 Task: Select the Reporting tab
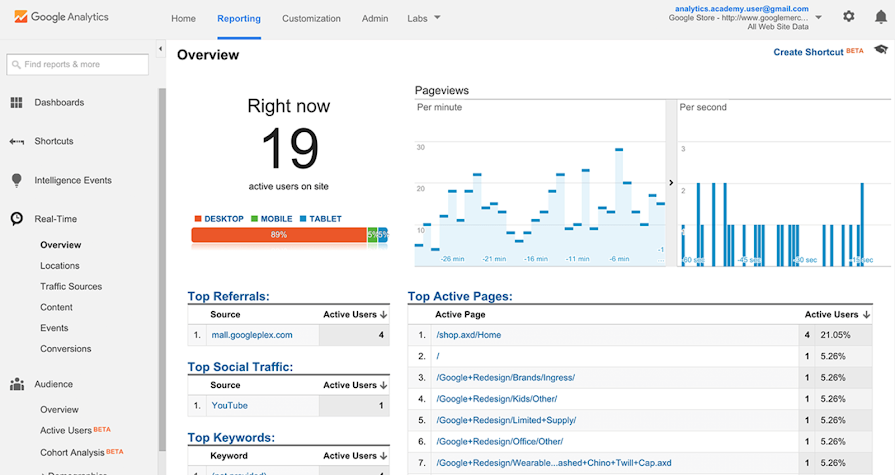point(239,18)
